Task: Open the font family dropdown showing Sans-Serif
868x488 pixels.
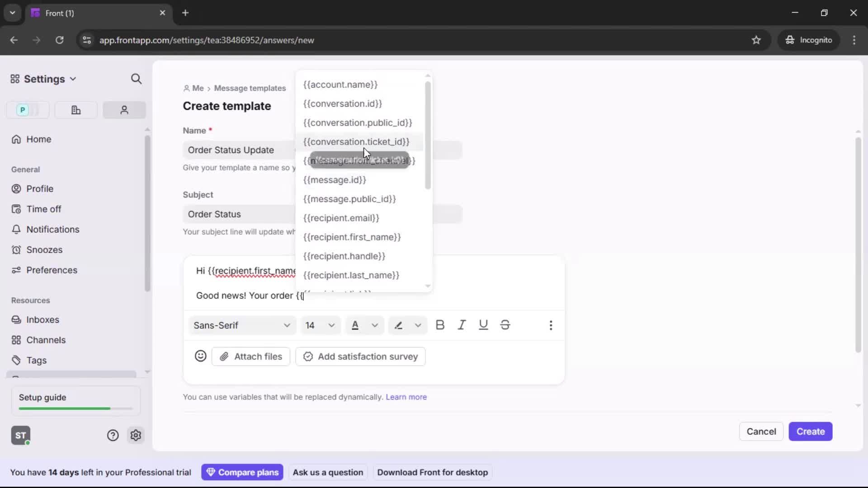Action: pos(242,325)
